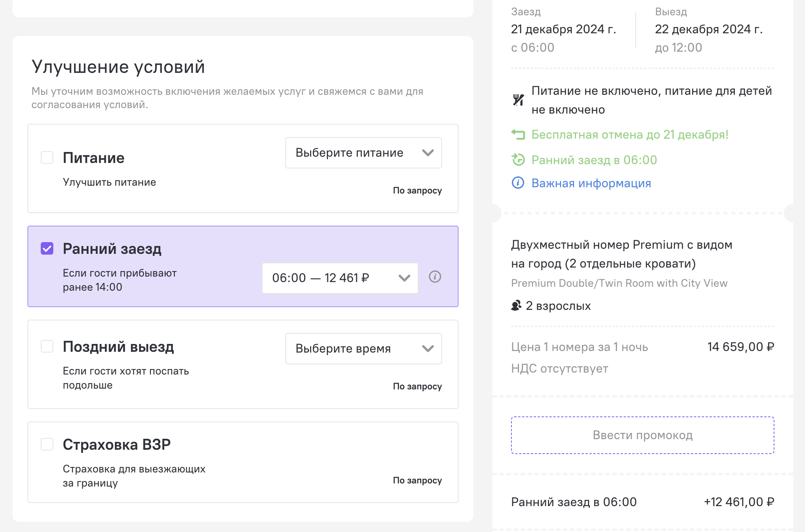
Task: Click the Цена 1 номера за 1 ночь label
Action: pos(580,347)
